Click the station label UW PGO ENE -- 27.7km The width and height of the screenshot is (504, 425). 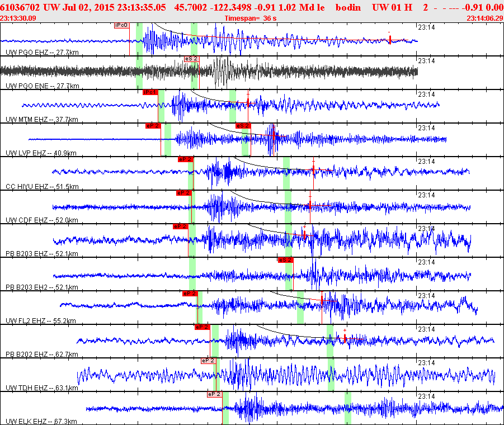coord(43,86)
